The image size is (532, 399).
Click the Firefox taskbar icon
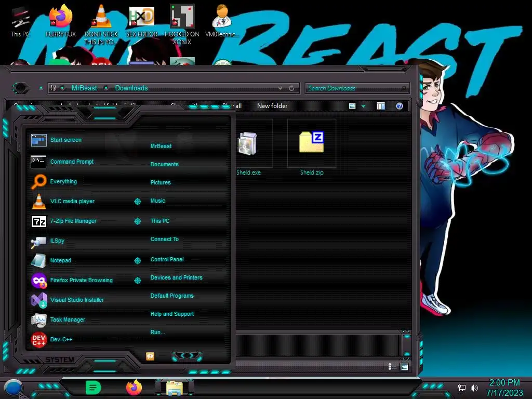134,388
